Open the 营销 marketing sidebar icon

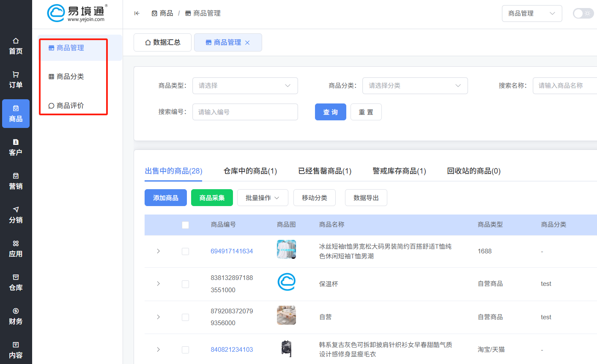[x=16, y=176]
